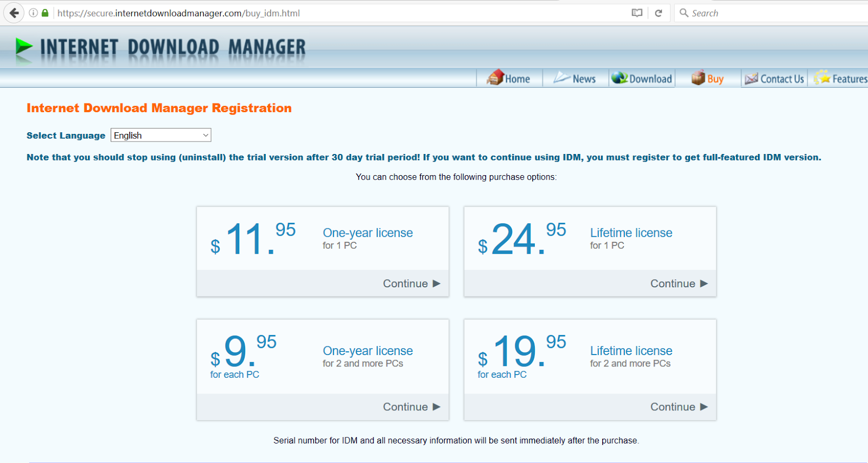Click 'for each PC' under $9.95

[x=234, y=375]
